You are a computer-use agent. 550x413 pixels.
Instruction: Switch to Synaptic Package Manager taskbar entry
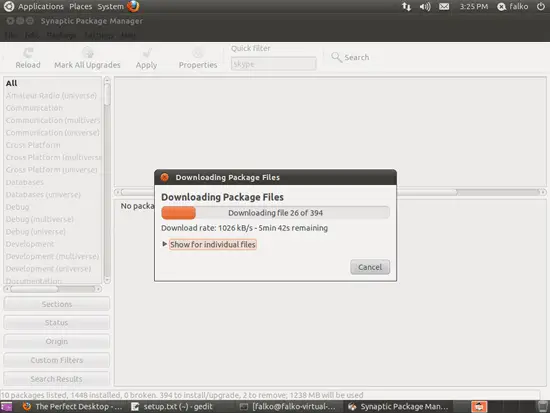[398, 407]
